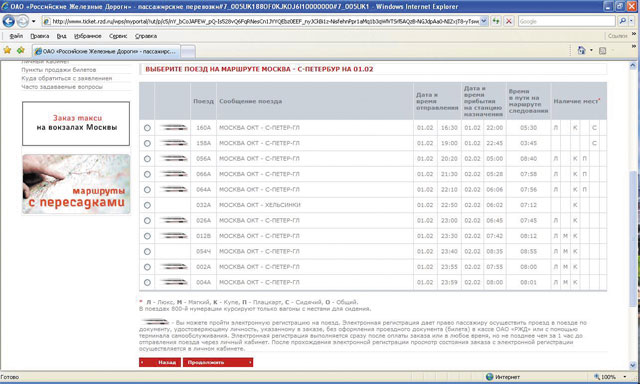Open the 100% zoom level dropdown arrow
Screen dimensions: 640x384
coord(624,377)
